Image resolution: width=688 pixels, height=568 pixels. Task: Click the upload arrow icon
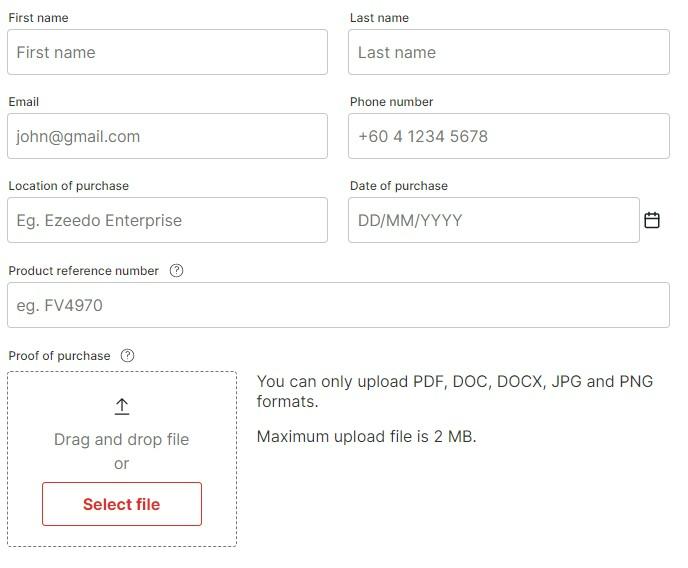pyautogui.click(x=122, y=406)
